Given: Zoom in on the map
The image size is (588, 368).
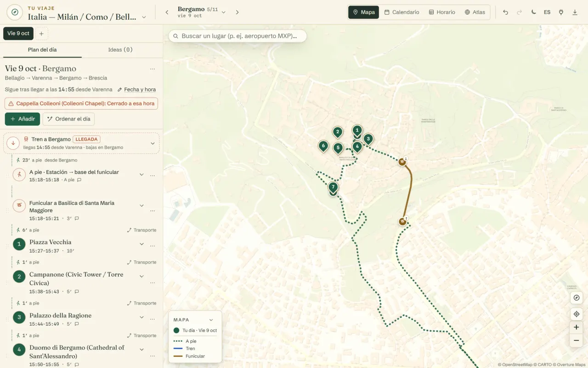Looking at the screenshot, I should pos(576,328).
